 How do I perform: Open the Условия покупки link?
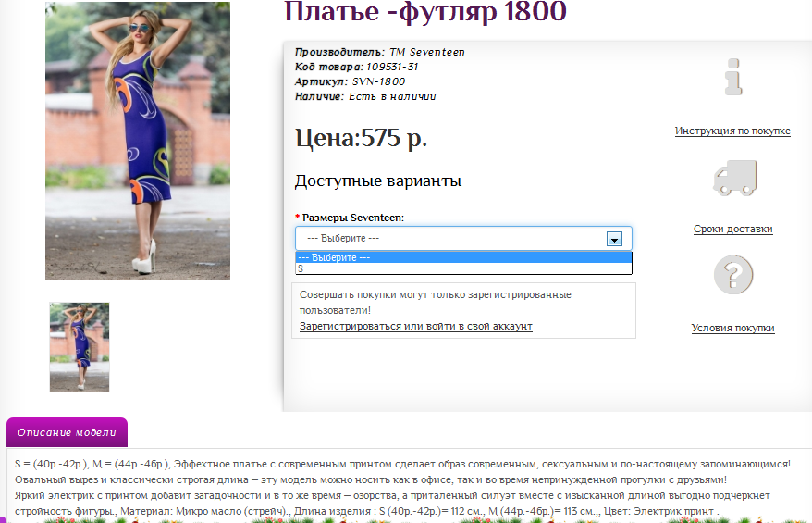[x=732, y=328]
